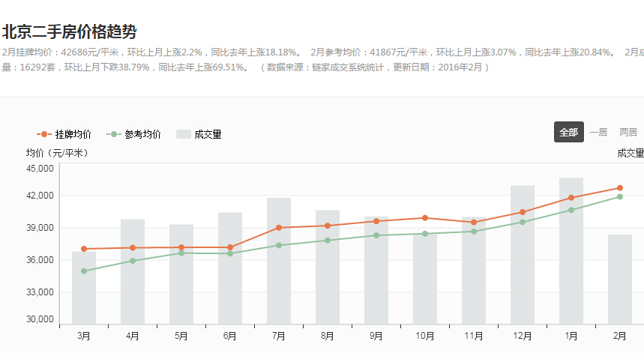Click the green 参考均价 point for 9月
This screenshot has width=644, height=353.
[x=376, y=235]
